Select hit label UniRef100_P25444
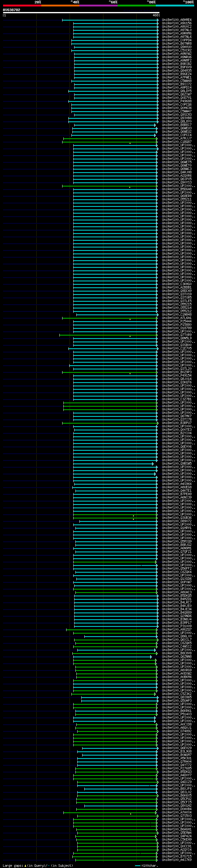 (176, 321)
